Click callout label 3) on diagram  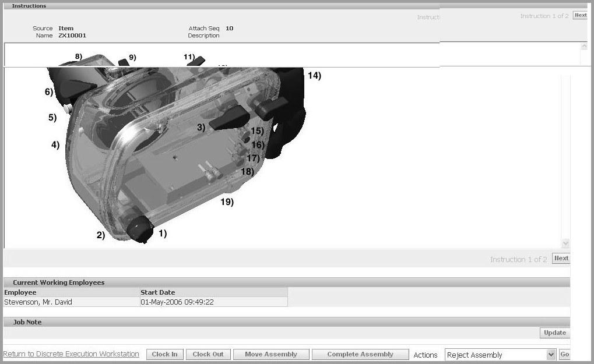[x=201, y=128]
